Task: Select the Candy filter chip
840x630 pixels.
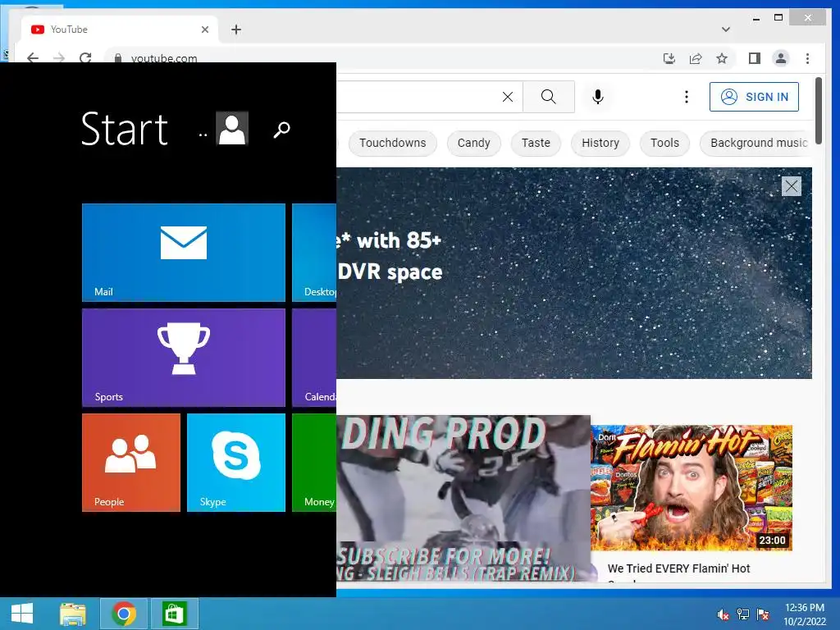Action: pyautogui.click(x=473, y=143)
